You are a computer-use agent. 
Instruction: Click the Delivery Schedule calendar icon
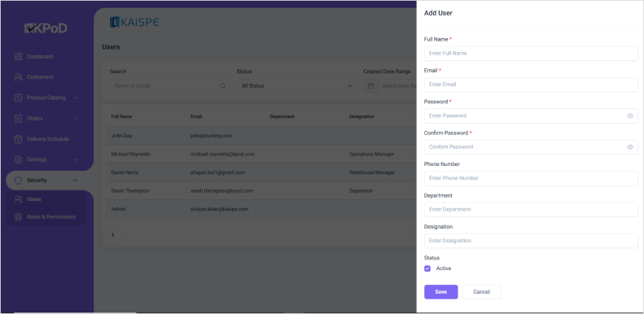[18, 139]
